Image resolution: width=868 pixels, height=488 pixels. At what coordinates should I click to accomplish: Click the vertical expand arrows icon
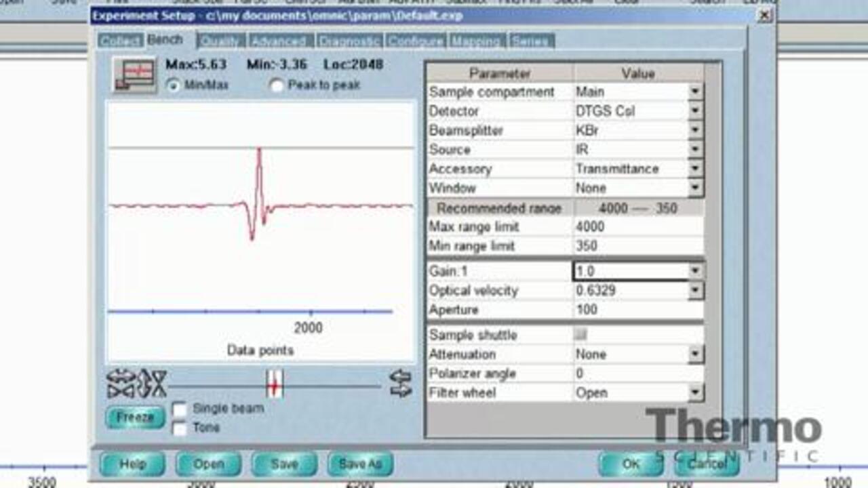pos(144,384)
